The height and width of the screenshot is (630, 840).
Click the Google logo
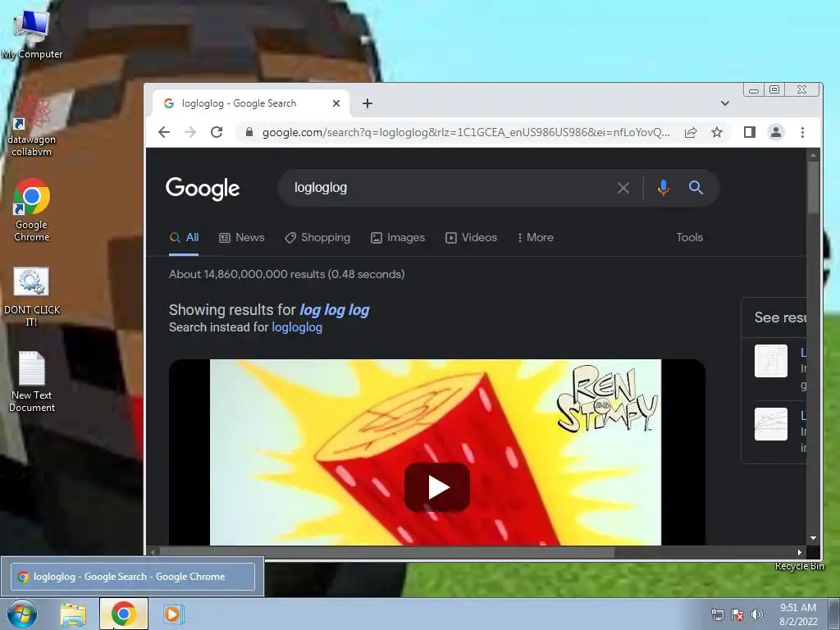[203, 189]
